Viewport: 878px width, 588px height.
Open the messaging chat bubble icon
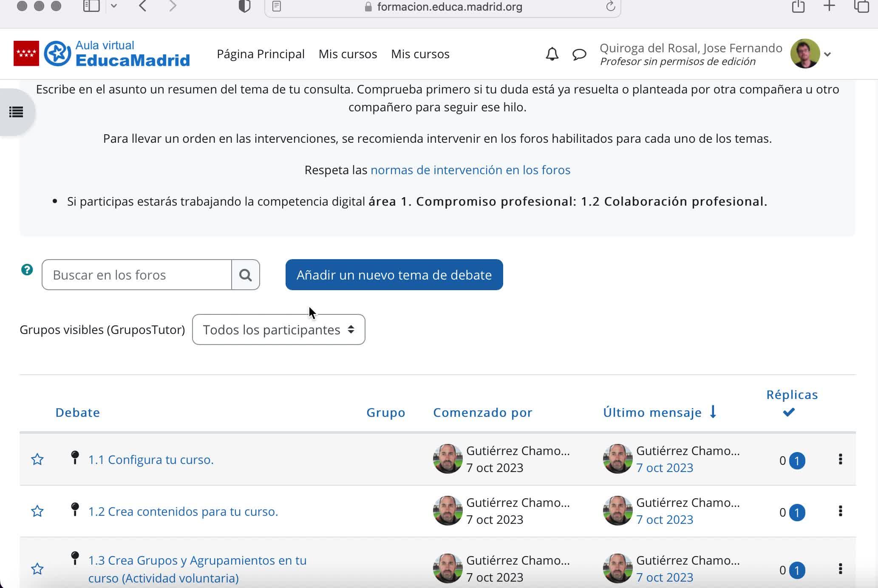[x=579, y=54]
